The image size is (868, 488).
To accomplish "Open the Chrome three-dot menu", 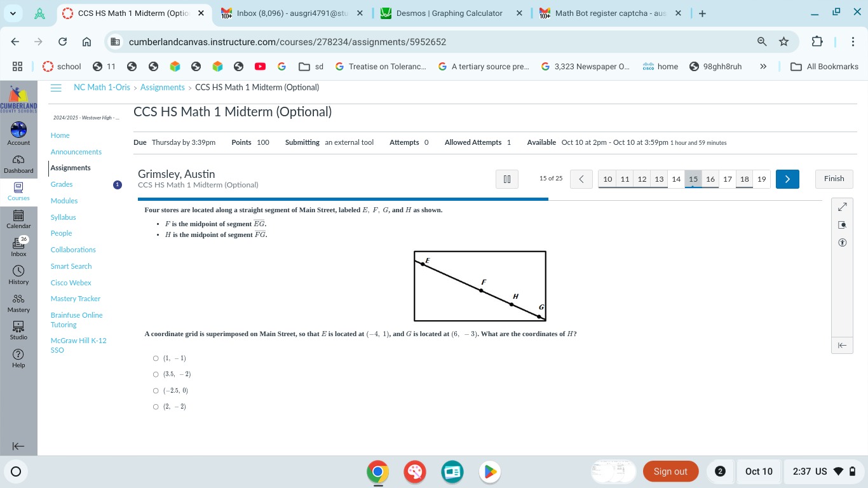I will click(853, 42).
